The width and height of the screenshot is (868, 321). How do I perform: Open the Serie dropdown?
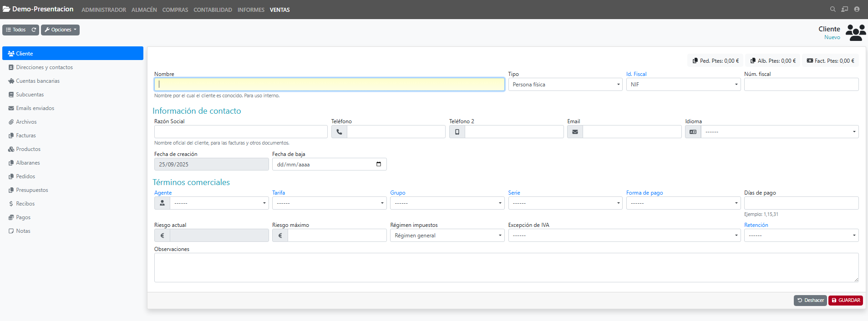pos(565,203)
